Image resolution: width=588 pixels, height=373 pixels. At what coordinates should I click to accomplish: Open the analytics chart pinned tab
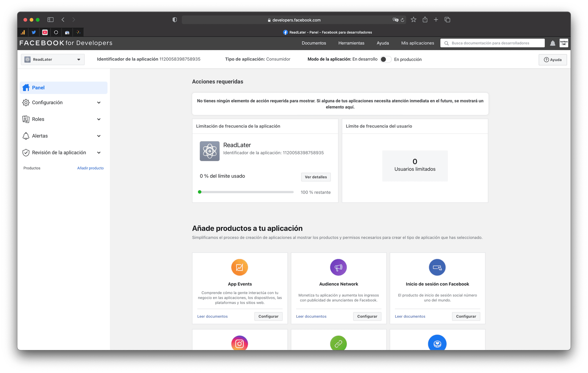pyautogui.click(x=23, y=32)
